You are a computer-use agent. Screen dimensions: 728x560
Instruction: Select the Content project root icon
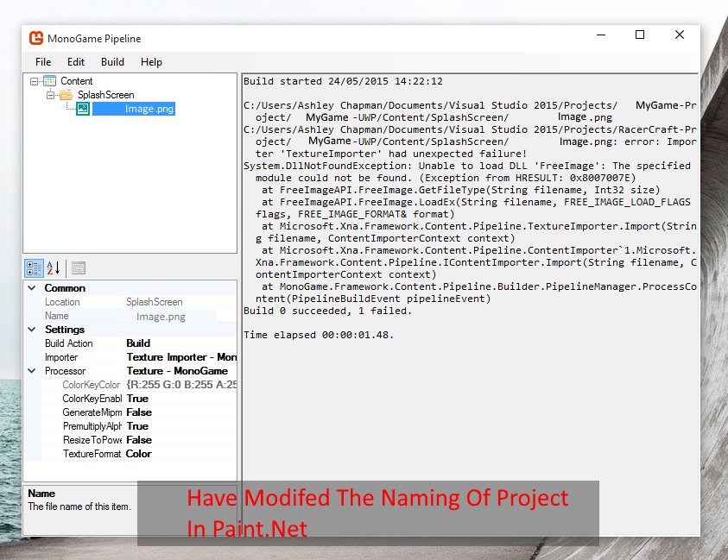click(x=50, y=81)
